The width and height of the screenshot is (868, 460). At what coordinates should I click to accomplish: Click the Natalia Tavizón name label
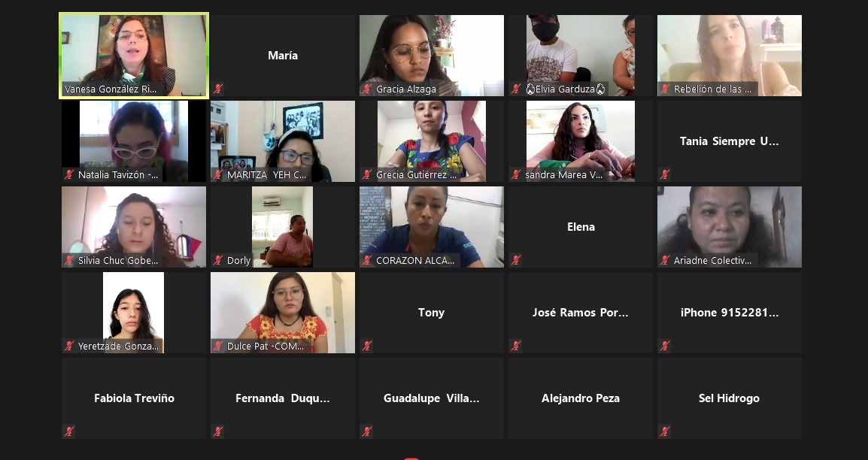[x=118, y=174]
